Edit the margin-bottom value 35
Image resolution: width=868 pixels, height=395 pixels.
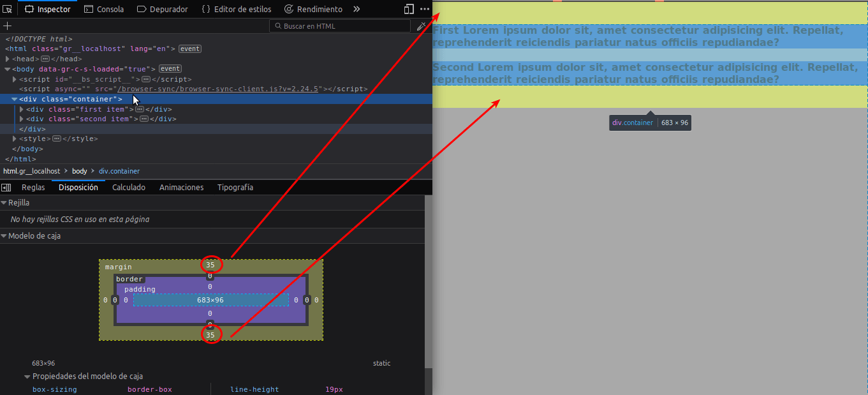coord(210,335)
